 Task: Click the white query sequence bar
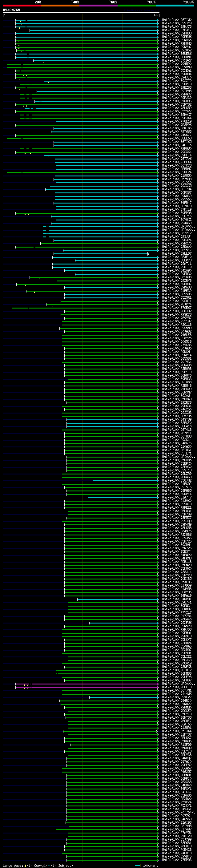[x=81, y=13]
